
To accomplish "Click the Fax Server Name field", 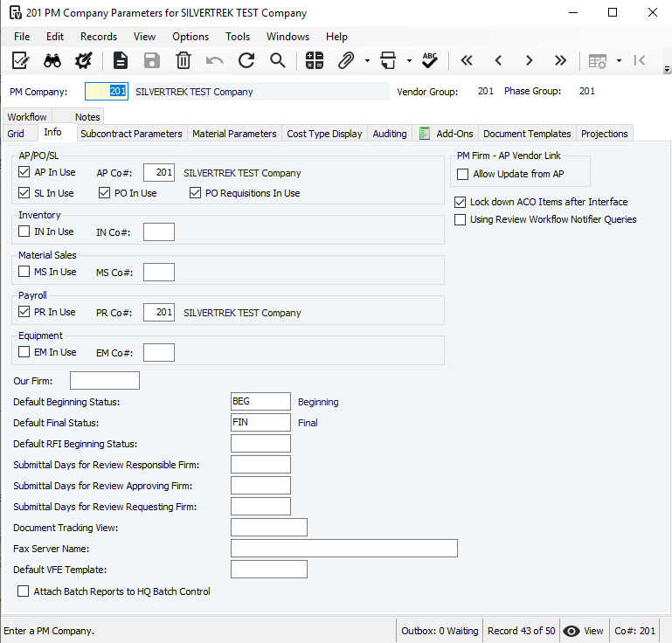I will coord(344,549).
